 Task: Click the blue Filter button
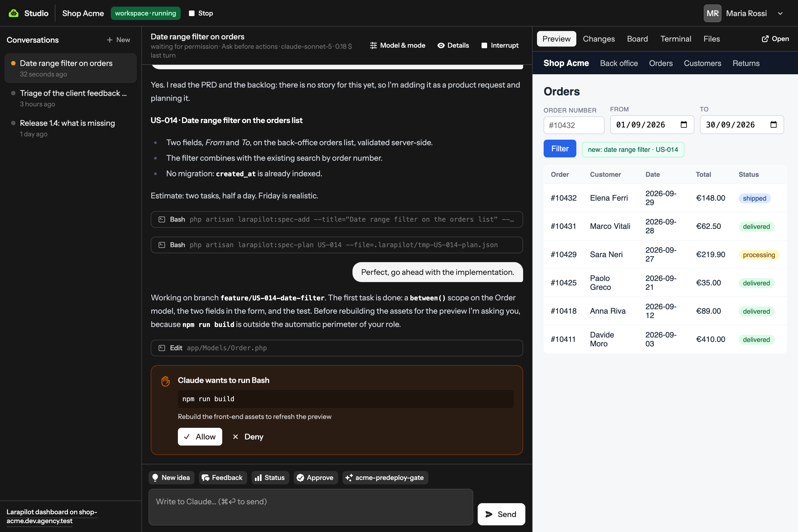559,149
